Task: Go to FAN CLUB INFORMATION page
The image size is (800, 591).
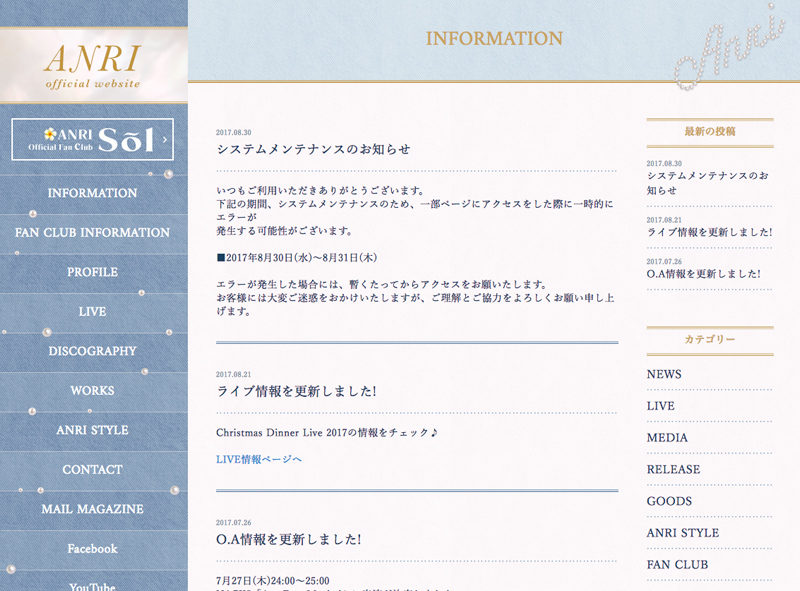Action: click(92, 233)
